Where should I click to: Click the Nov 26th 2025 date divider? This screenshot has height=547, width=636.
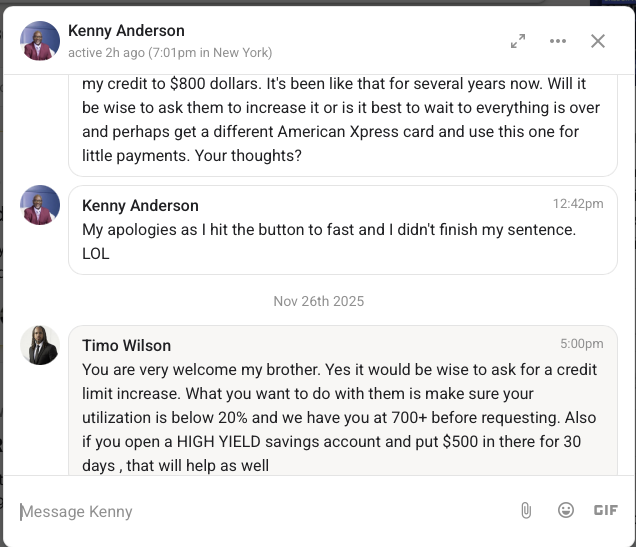pos(318,301)
